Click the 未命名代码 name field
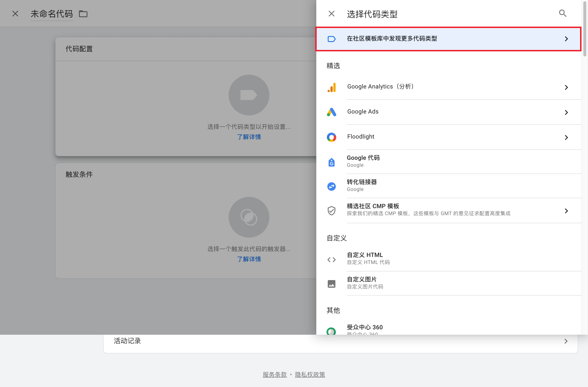The image size is (588, 387). (52, 14)
